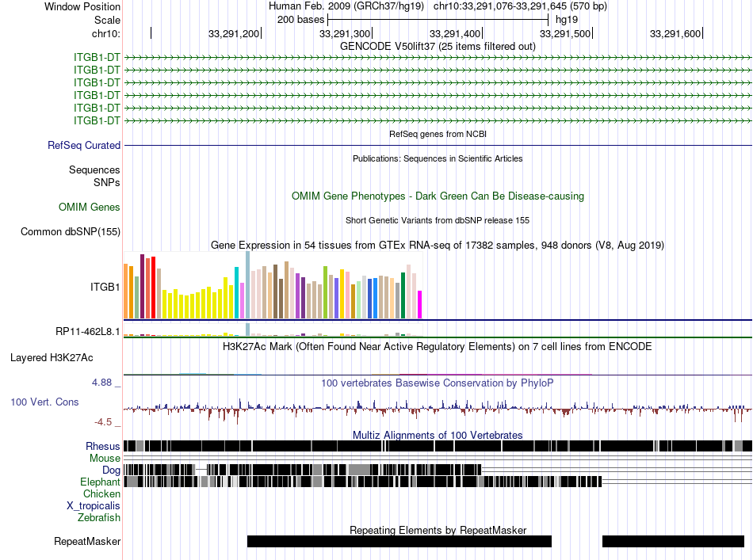Click the bright red bar in ITGB1 chart
Viewport: 753px width, 560px height.
tap(153, 288)
